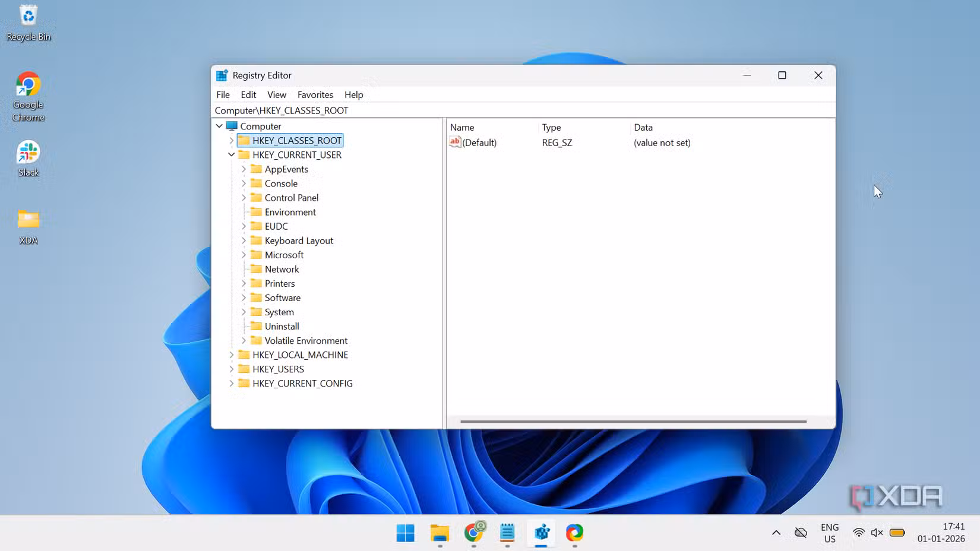Viewport: 980px width, 551px height.
Task: Select the Environment key
Action: point(290,212)
